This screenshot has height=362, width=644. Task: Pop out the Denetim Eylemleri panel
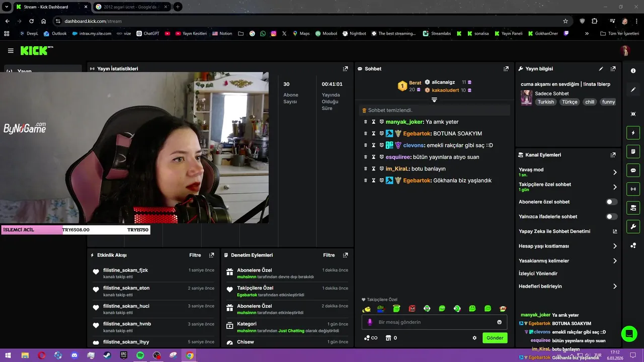point(345,255)
